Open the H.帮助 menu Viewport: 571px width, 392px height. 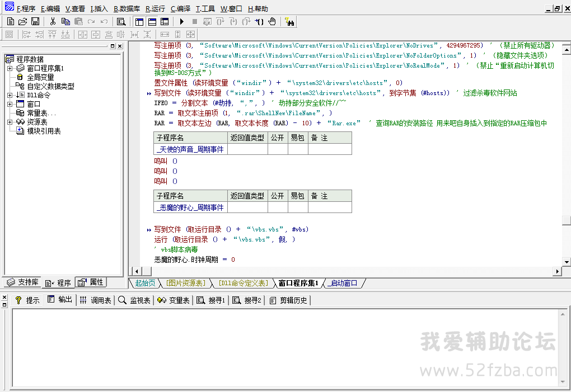[x=258, y=9]
